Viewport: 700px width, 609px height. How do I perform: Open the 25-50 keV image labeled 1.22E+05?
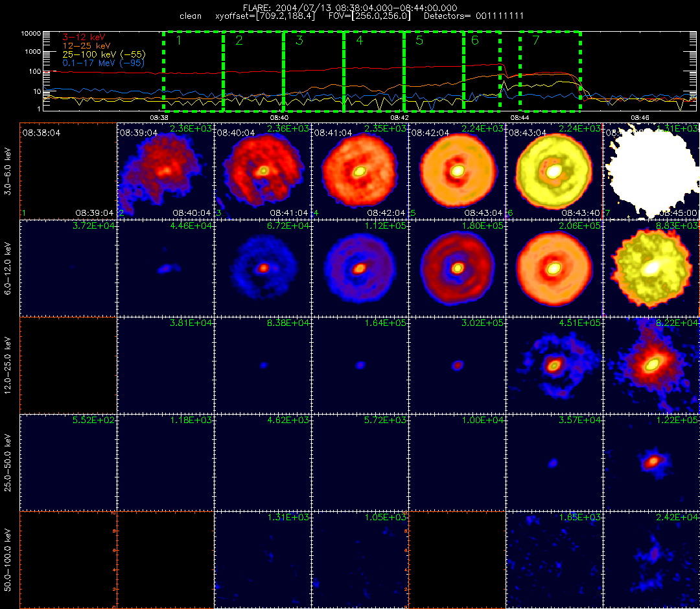[x=651, y=463]
